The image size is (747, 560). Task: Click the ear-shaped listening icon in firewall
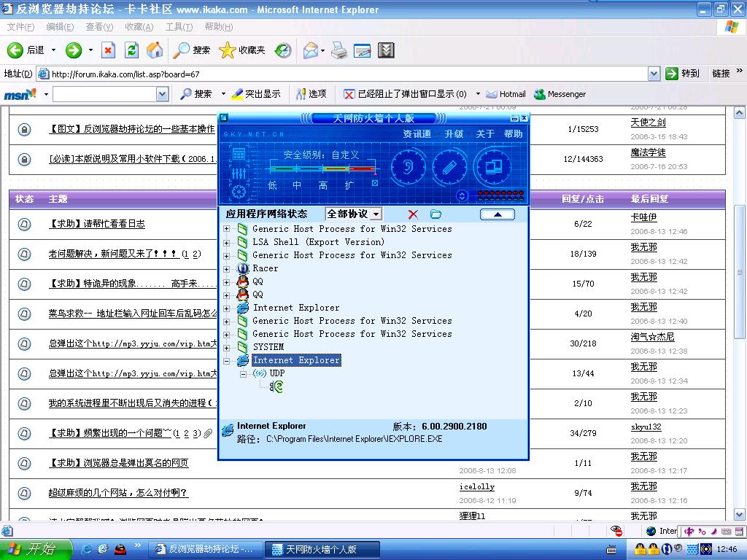(408, 168)
